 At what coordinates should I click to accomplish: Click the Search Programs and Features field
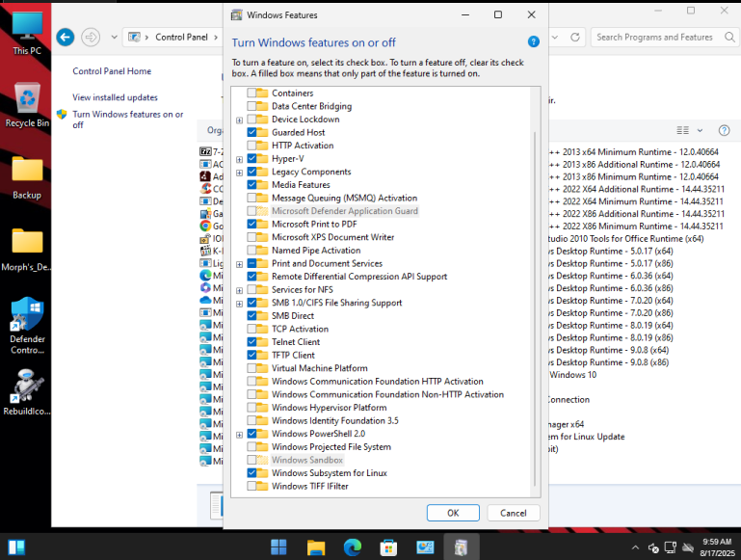click(654, 37)
